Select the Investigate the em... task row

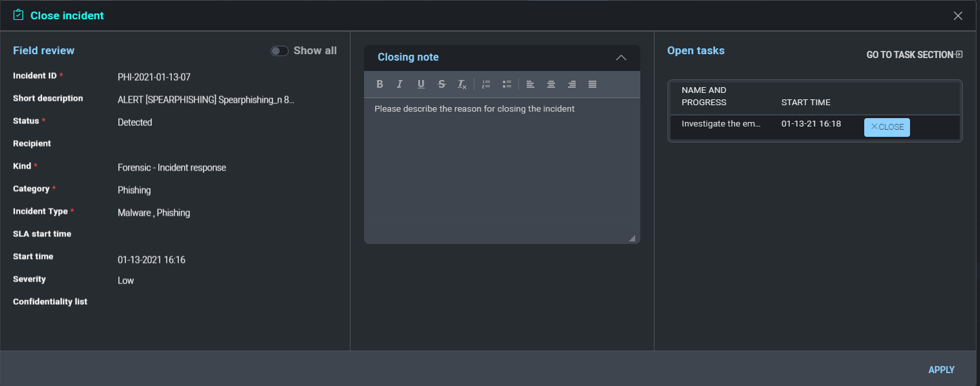click(x=814, y=127)
